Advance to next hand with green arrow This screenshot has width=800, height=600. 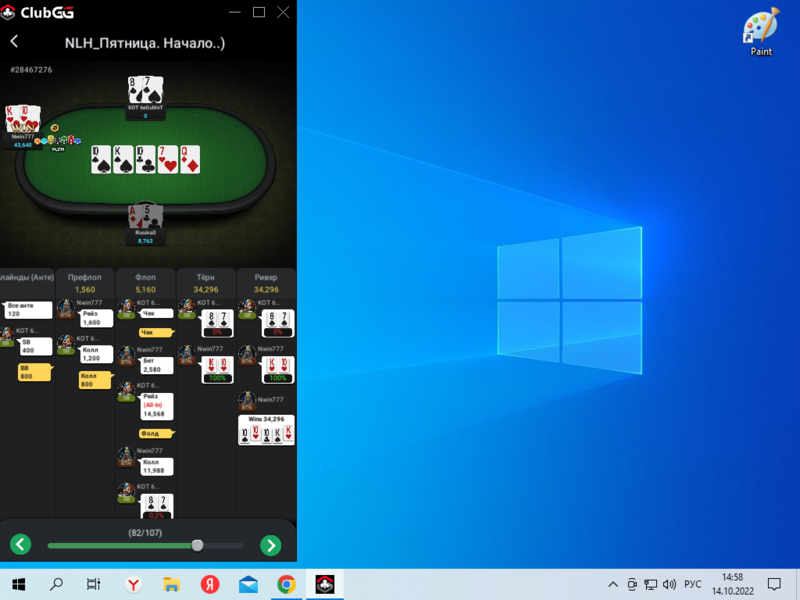[x=270, y=545]
